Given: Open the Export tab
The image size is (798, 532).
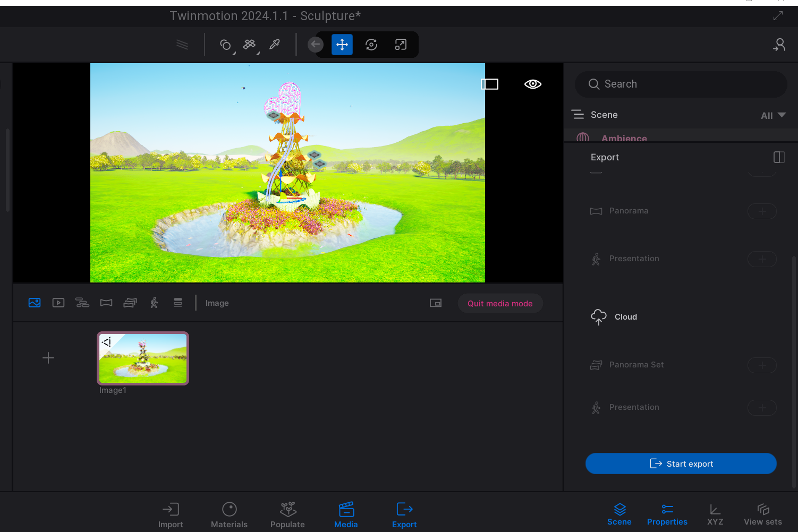Looking at the screenshot, I should [x=404, y=515].
